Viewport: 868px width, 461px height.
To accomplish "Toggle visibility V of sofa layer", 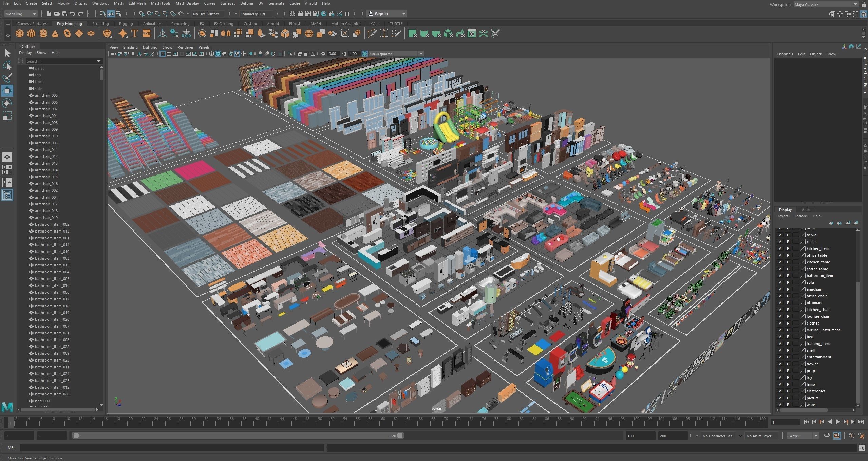I will (780, 282).
